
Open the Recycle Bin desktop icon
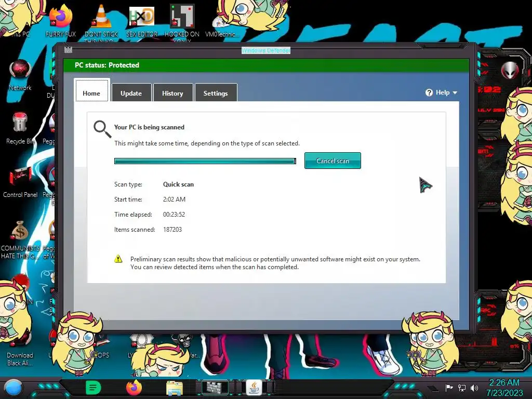(20, 128)
